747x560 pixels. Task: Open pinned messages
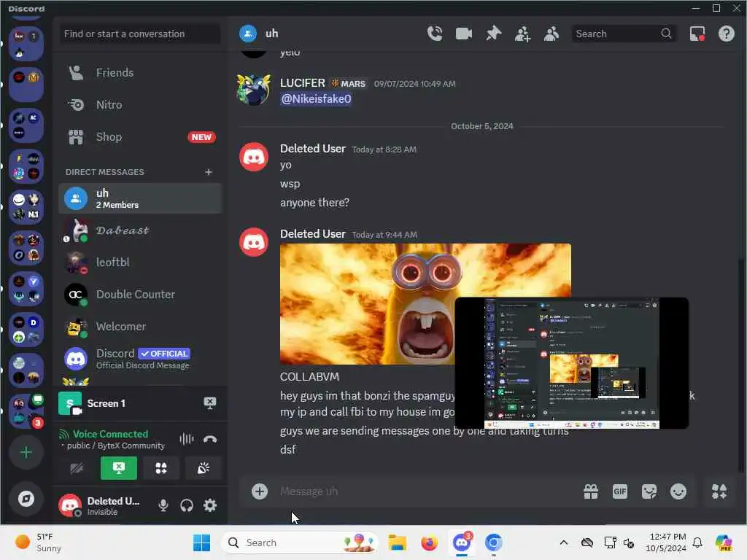493,34
